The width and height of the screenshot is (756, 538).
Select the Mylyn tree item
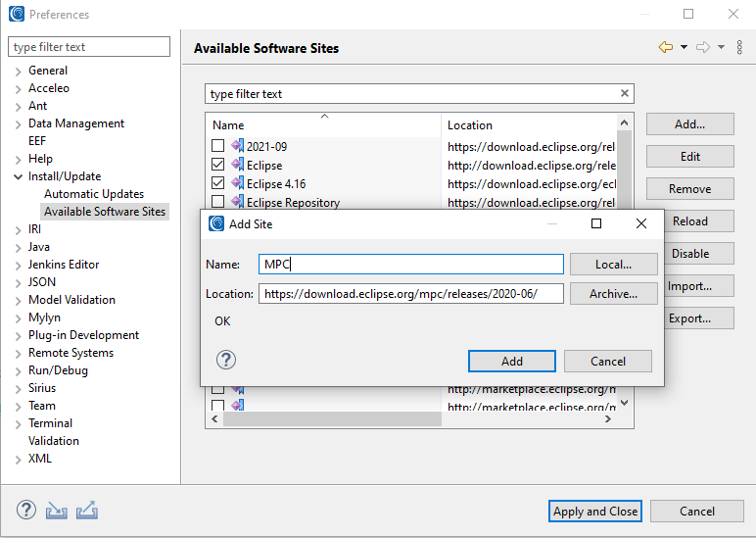[x=44, y=318]
